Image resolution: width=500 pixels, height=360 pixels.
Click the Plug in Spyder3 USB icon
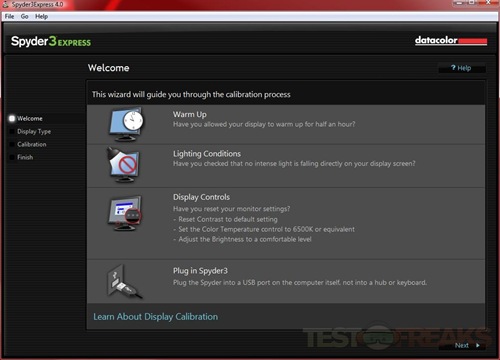coord(124,282)
